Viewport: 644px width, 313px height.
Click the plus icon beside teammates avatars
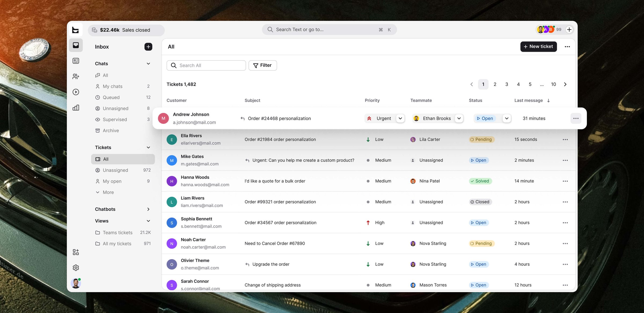click(x=569, y=29)
